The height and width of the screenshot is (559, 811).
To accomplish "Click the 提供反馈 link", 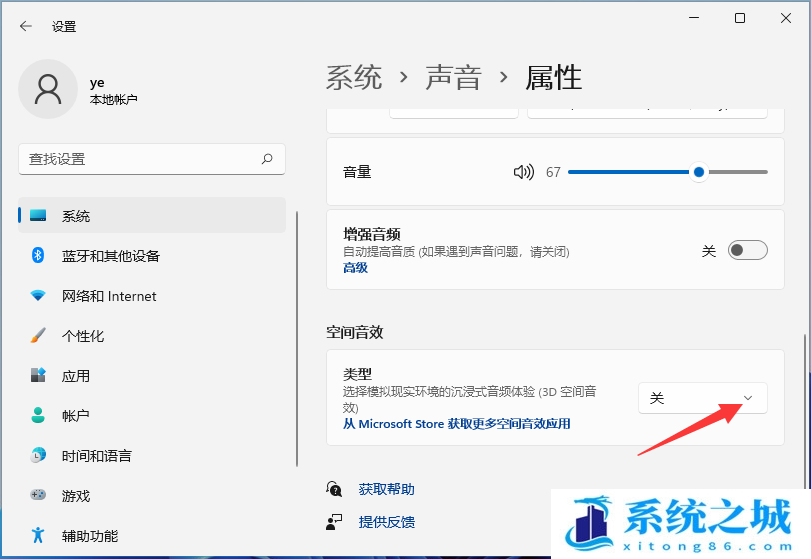I will 386,522.
